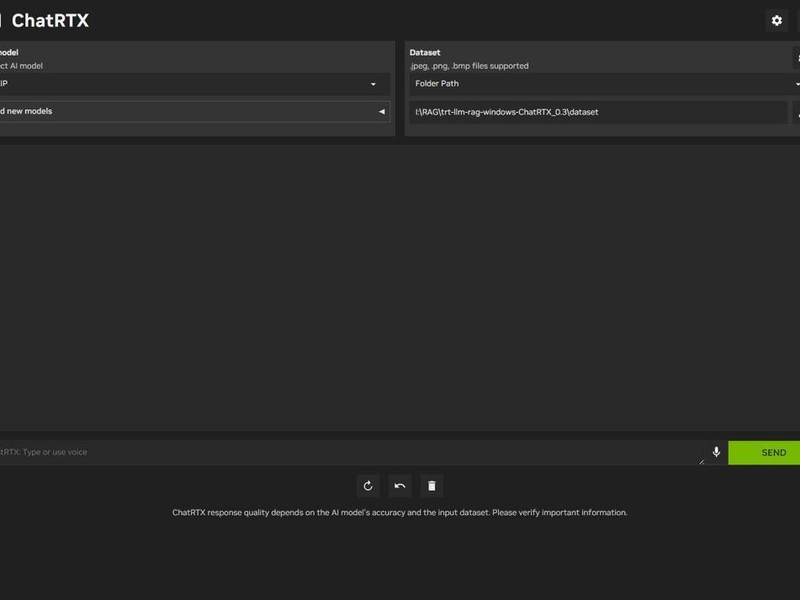Click the response quality disclaimer text

point(399,512)
